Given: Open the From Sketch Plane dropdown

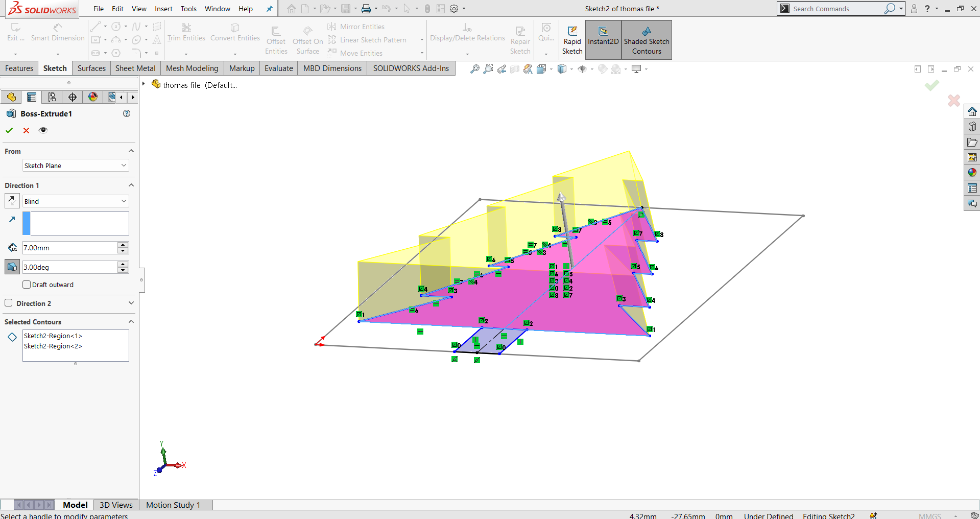Looking at the screenshot, I should point(76,166).
